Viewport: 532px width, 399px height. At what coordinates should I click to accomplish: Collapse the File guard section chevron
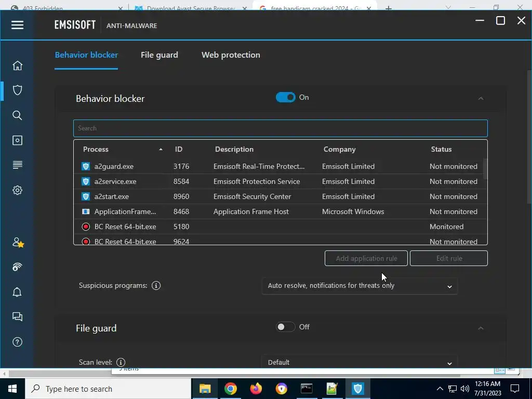(481, 328)
